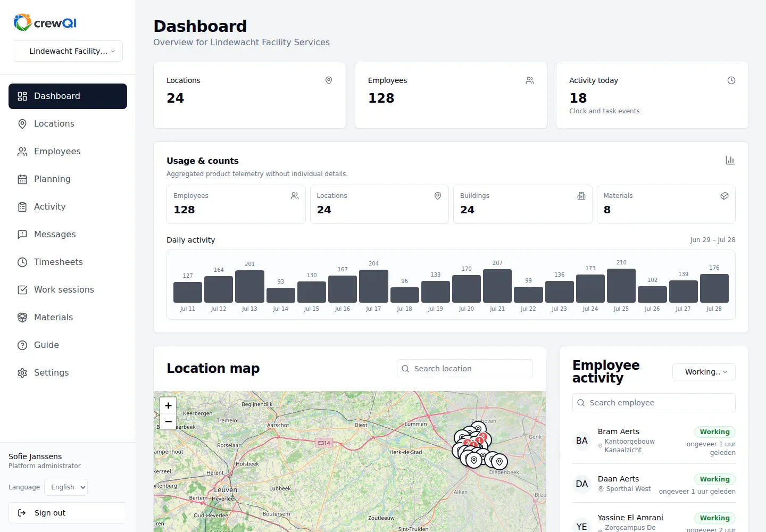Image resolution: width=766 pixels, height=532 pixels.
Task: Focus the Search employee field
Action: pos(654,403)
